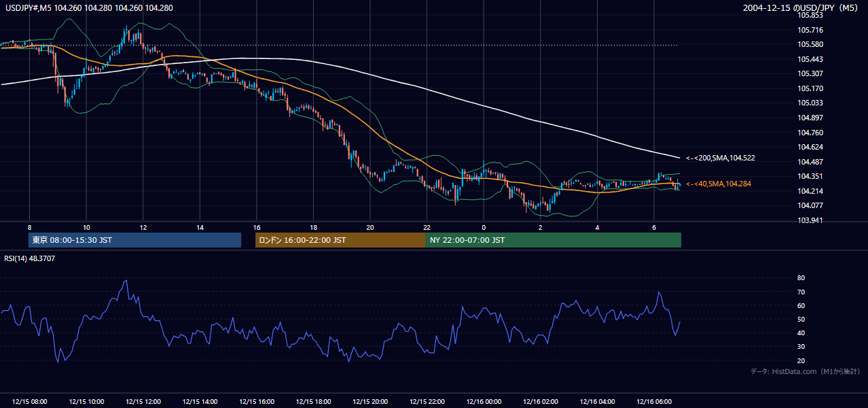Click the 40 SMA 104.284 orange label
This screenshot has width=868, height=408.
[x=718, y=184]
